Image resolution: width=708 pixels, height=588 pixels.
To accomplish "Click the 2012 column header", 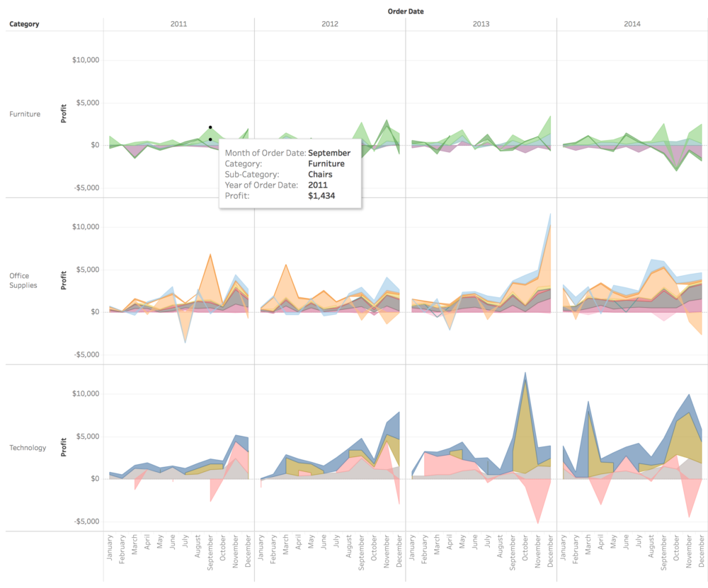I will (330, 23).
